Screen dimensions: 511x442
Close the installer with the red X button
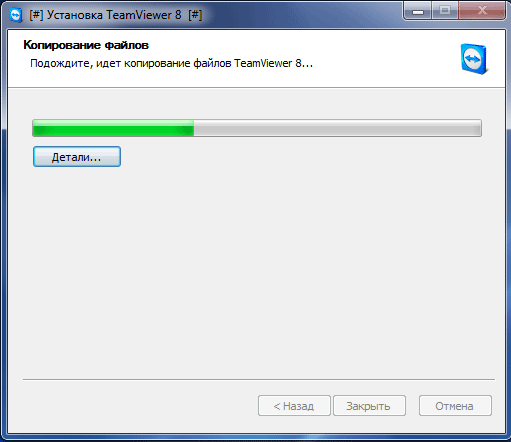pyautogui.click(x=482, y=12)
